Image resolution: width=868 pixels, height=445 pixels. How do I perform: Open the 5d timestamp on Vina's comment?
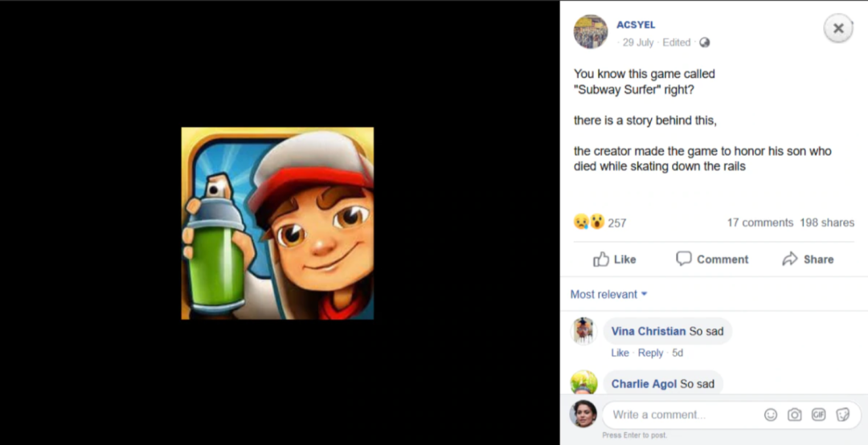pos(678,353)
